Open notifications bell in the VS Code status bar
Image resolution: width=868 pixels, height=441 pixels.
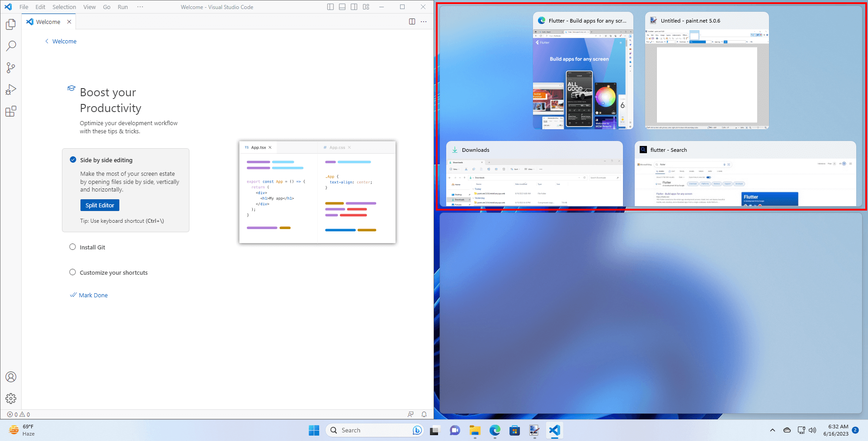click(x=424, y=414)
